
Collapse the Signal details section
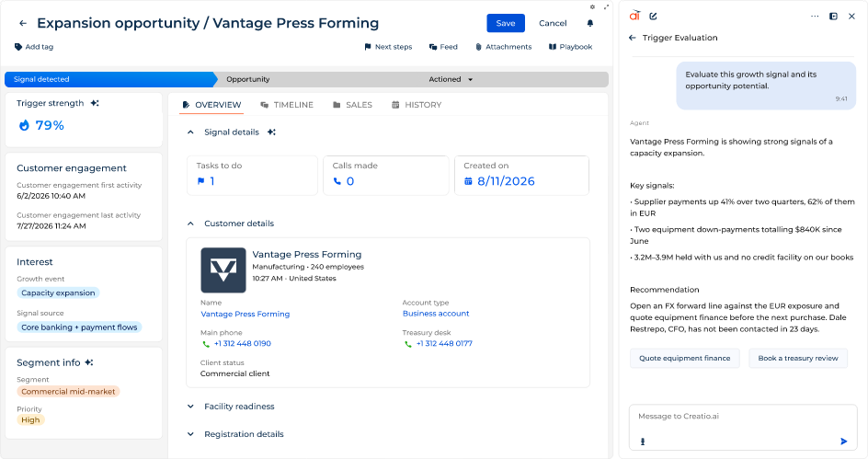[190, 132]
